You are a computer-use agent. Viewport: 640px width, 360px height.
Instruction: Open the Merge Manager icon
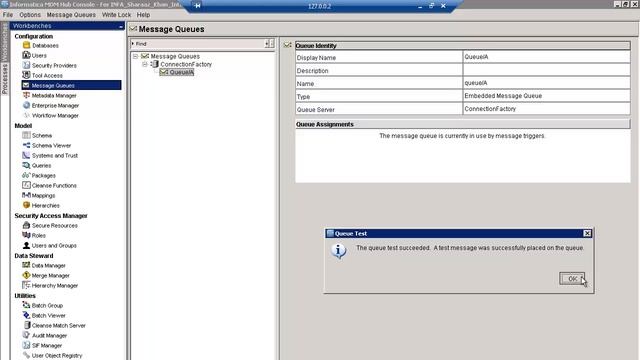click(x=27, y=275)
